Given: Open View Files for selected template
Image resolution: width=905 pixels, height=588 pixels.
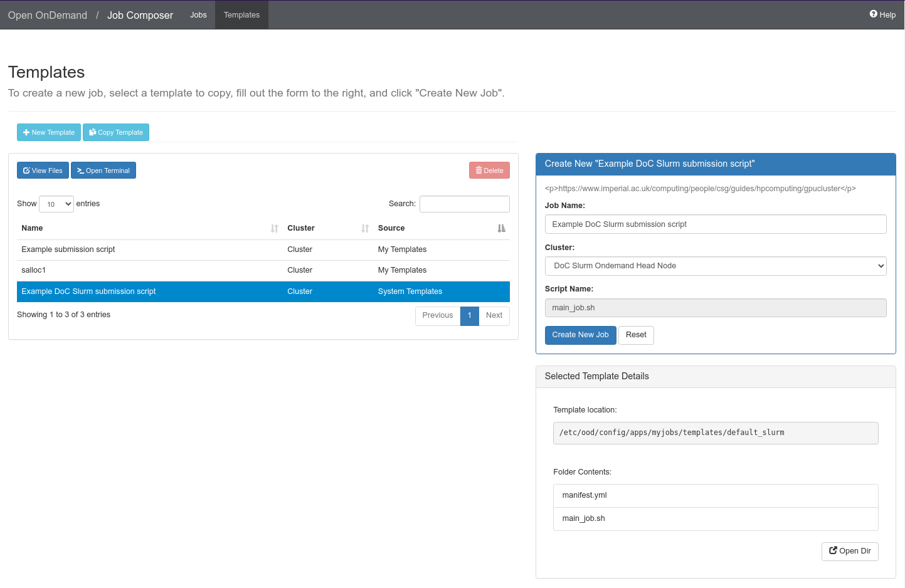Looking at the screenshot, I should [x=43, y=171].
